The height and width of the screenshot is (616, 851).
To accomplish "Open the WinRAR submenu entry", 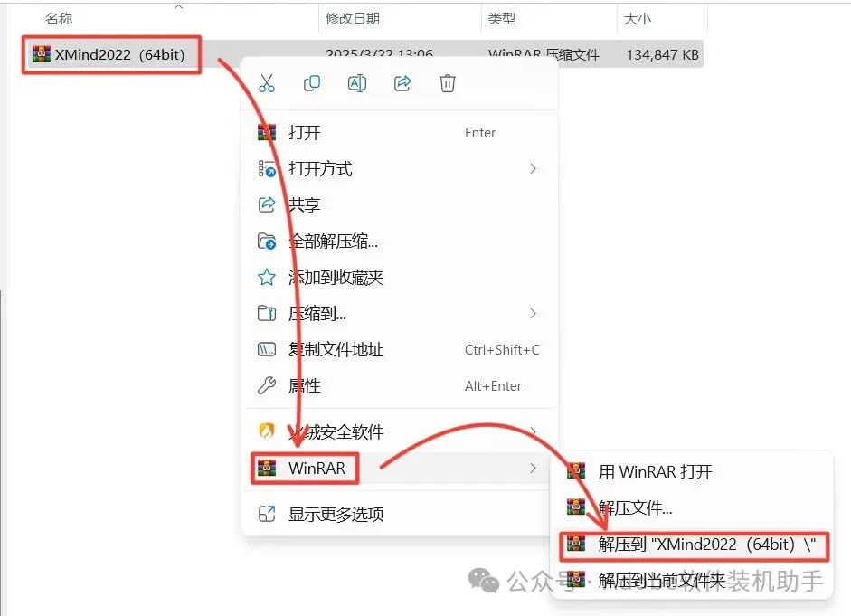I will point(398,468).
